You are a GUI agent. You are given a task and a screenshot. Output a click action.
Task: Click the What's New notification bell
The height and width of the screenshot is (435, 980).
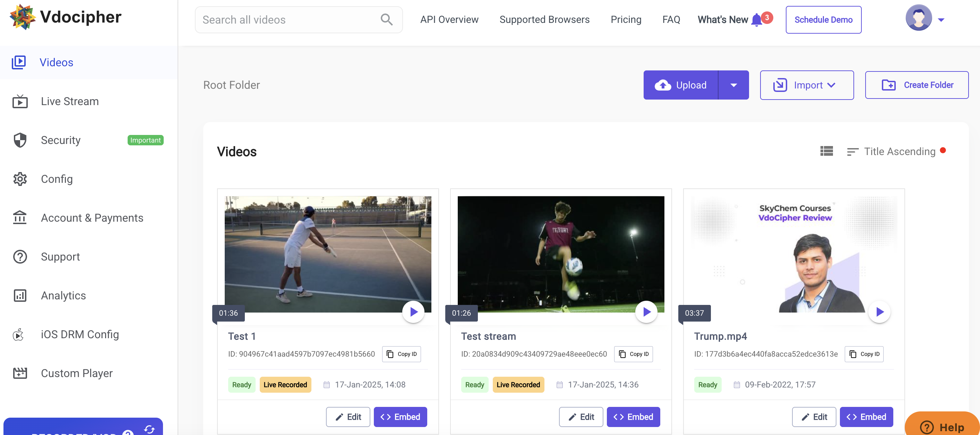coord(756,19)
